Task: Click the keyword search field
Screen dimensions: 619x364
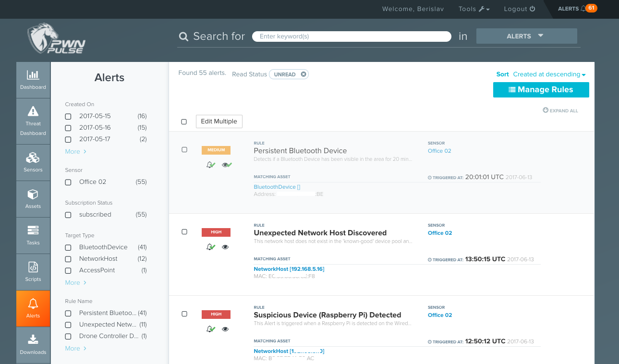Action: (351, 36)
